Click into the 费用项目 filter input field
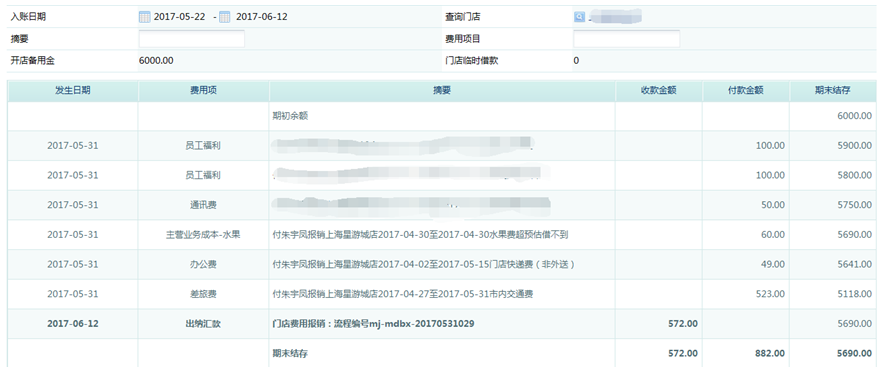Viewport: 882px width, 367px height. pos(627,39)
